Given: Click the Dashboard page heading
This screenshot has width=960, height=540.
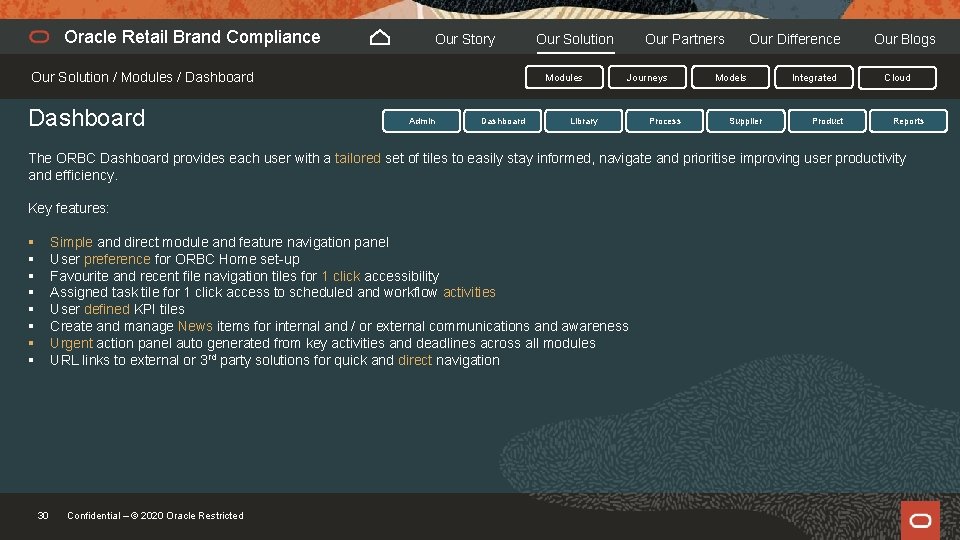Looking at the screenshot, I should (86, 118).
